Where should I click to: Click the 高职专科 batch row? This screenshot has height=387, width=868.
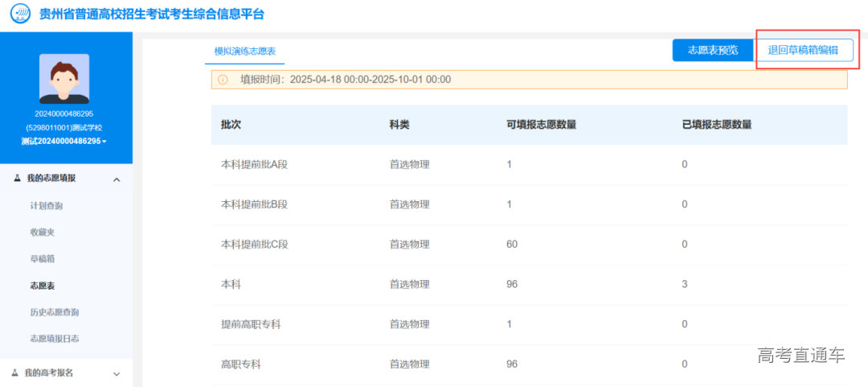529,364
